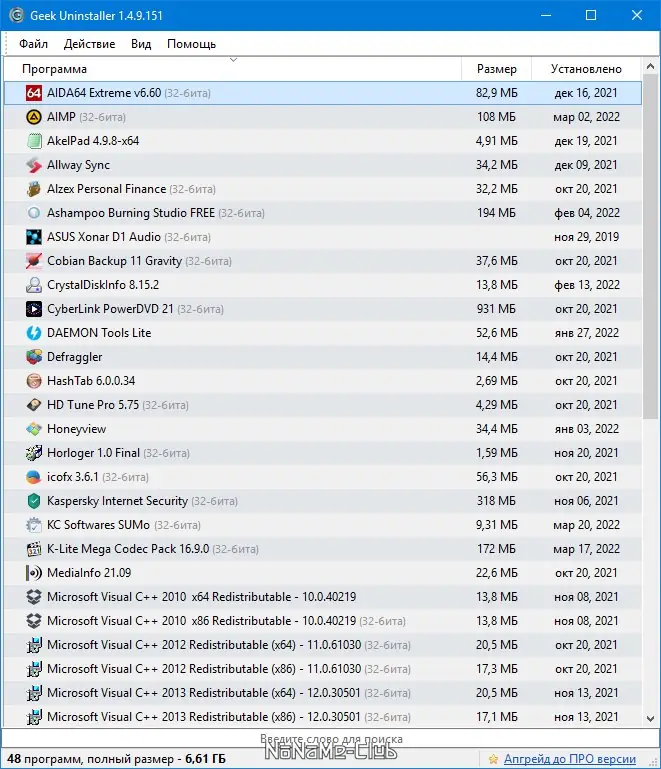Image resolution: width=661 pixels, height=769 pixels.
Task: Sort by the Размер column header
Action: coord(496,69)
